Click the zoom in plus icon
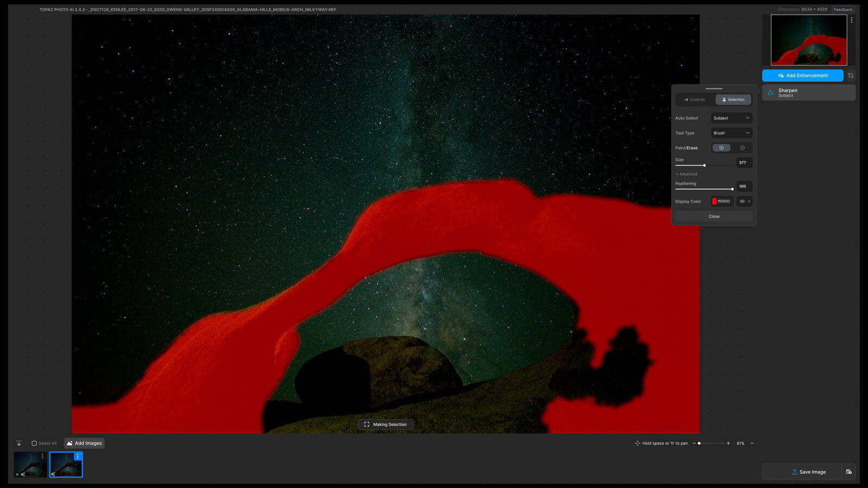The image size is (868, 488). click(728, 443)
